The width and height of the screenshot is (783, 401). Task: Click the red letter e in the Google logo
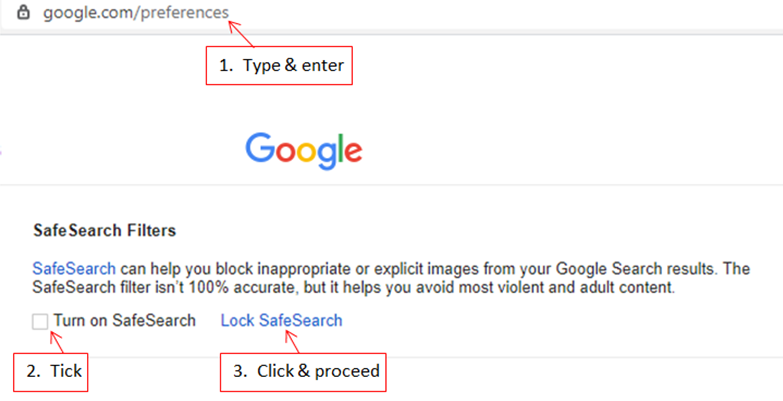353,152
